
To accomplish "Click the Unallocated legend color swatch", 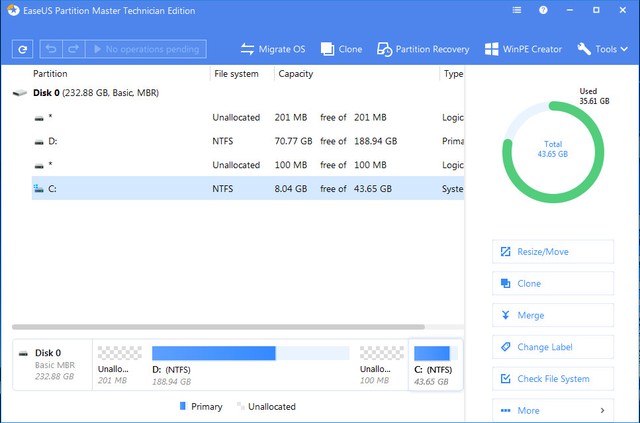I will [x=240, y=406].
